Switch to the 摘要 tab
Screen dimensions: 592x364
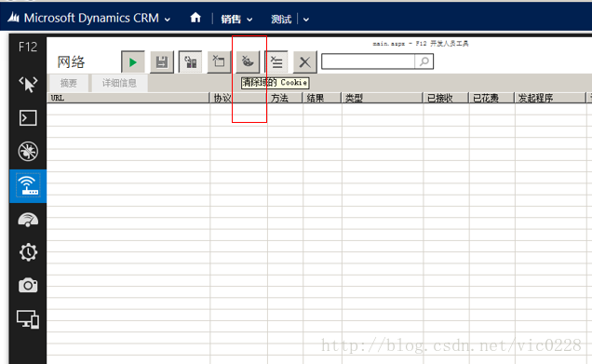tap(69, 83)
